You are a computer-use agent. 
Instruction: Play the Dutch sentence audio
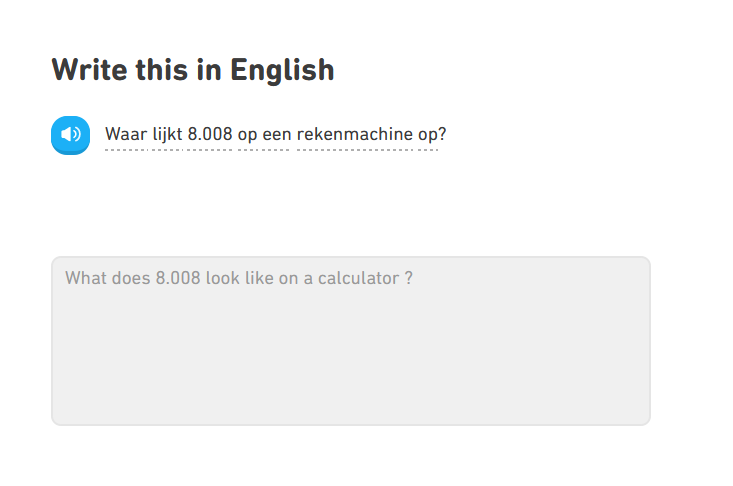[70, 135]
